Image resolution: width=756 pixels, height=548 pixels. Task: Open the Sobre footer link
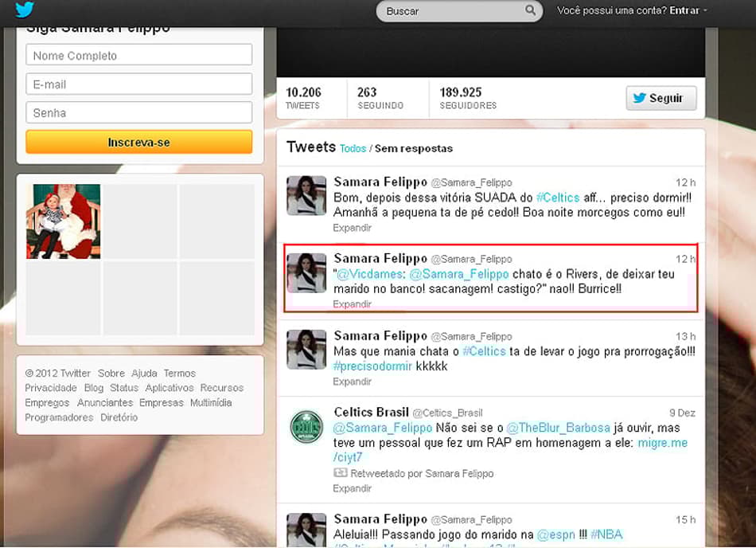click(111, 374)
